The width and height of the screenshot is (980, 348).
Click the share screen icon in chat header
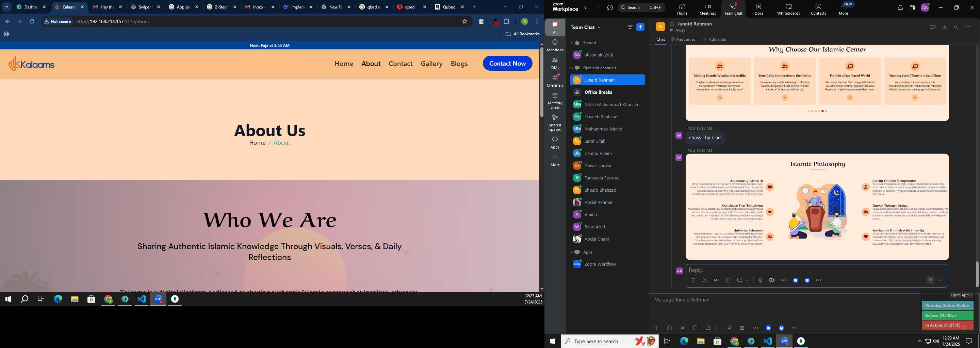945,27
